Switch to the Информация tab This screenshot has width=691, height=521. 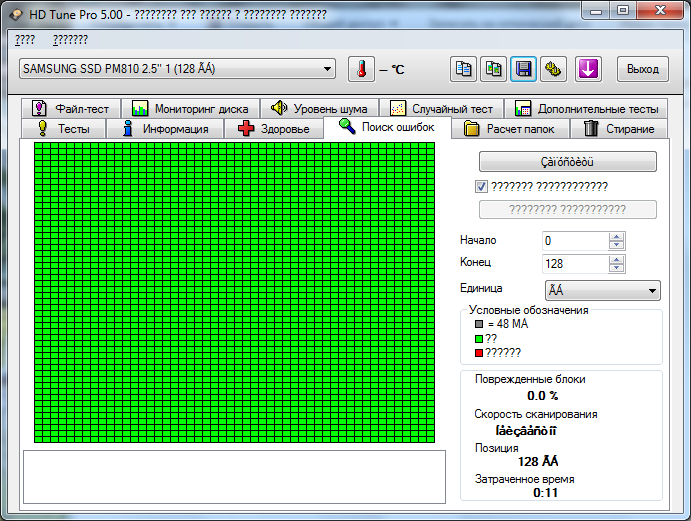click(165, 129)
